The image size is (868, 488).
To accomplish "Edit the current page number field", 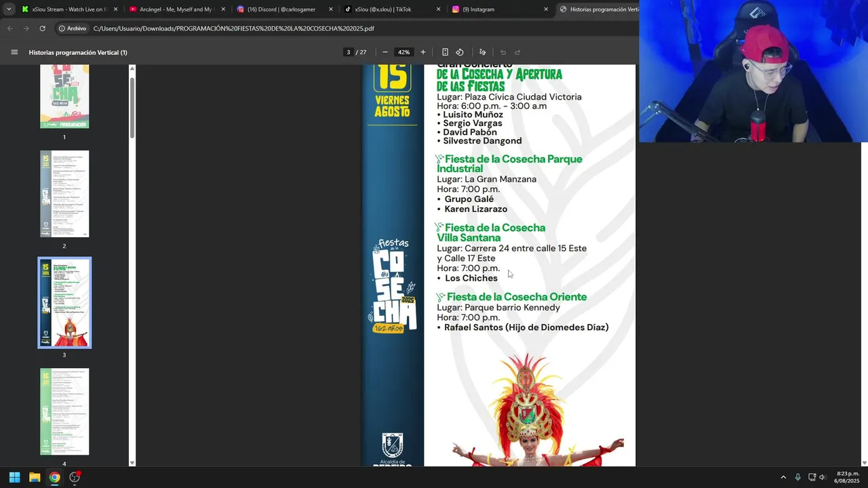I will 349,52.
